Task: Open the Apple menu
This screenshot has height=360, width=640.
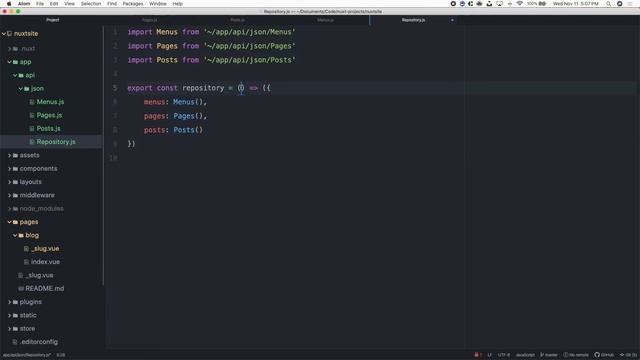Action: point(9,4)
